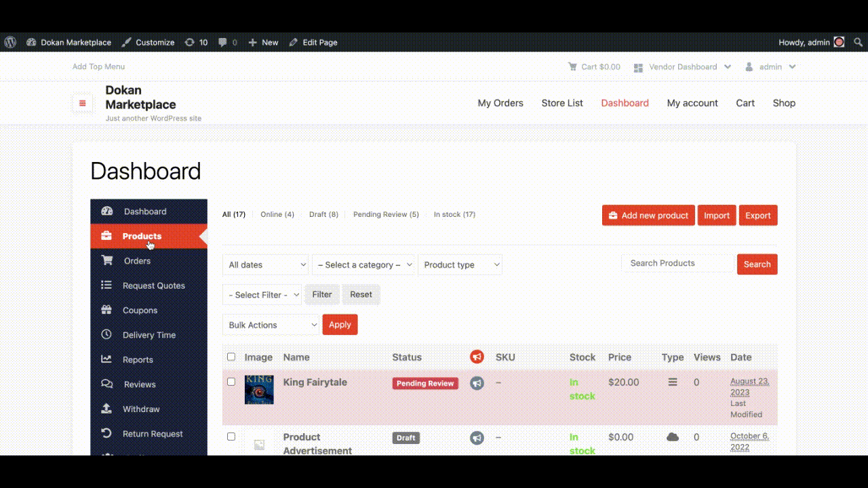Click the Coupons gift icon
The width and height of the screenshot is (868, 488).
[x=106, y=310]
